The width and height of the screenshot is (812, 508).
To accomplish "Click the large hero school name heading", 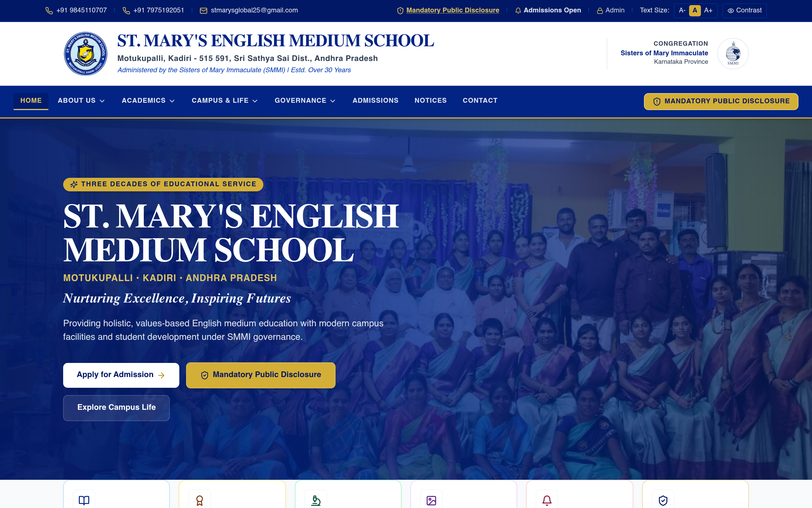I will click(231, 233).
